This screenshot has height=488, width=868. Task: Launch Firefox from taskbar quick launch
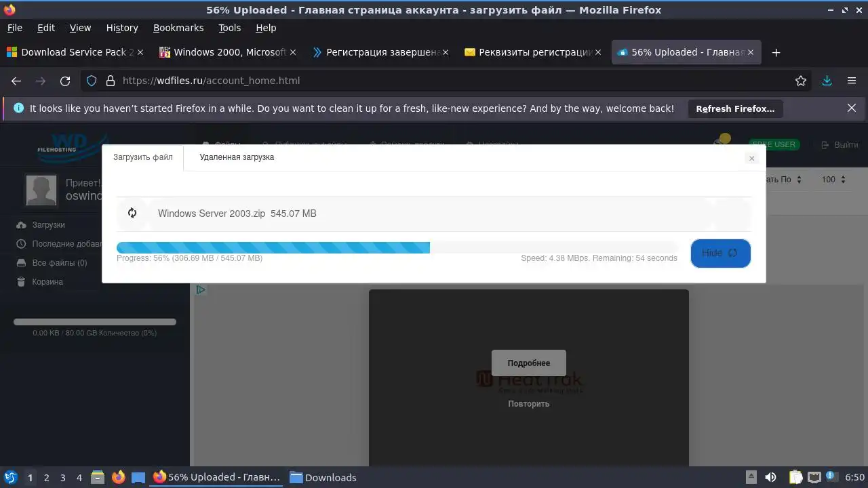click(x=118, y=477)
